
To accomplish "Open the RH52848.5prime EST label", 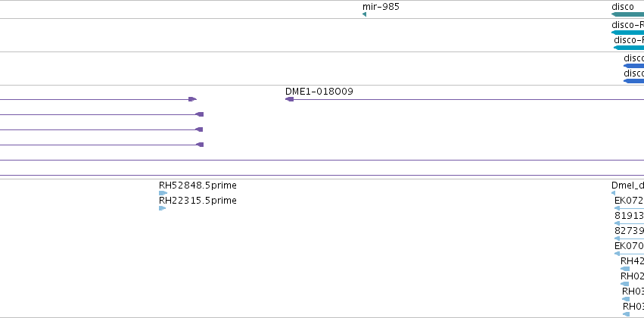I will [198, 185].
